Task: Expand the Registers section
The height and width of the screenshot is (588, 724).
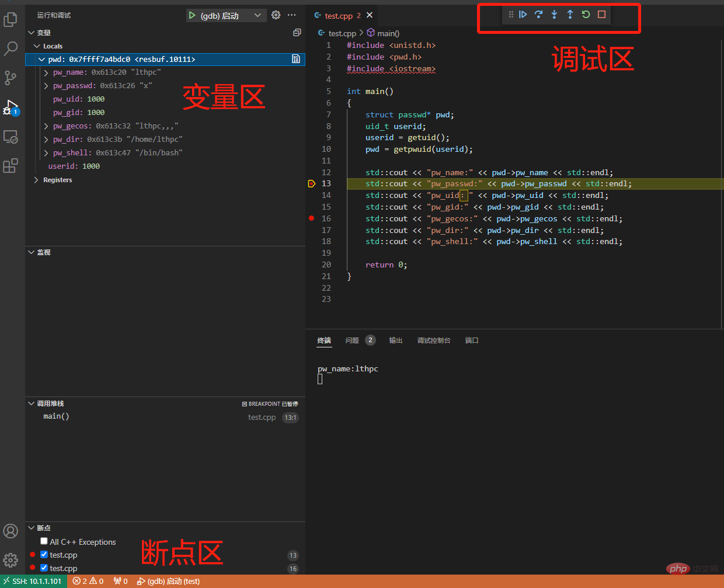Action: tap(37, 180)
